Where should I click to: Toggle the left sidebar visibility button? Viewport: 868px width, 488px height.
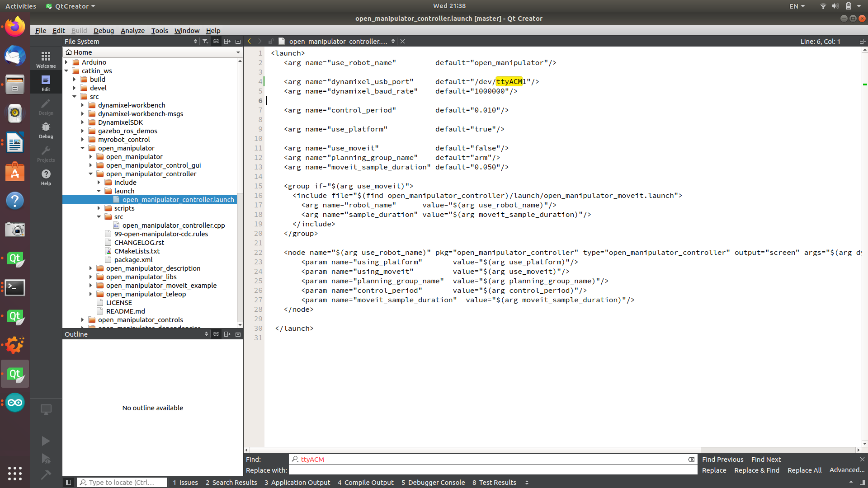tap(68, 482)
